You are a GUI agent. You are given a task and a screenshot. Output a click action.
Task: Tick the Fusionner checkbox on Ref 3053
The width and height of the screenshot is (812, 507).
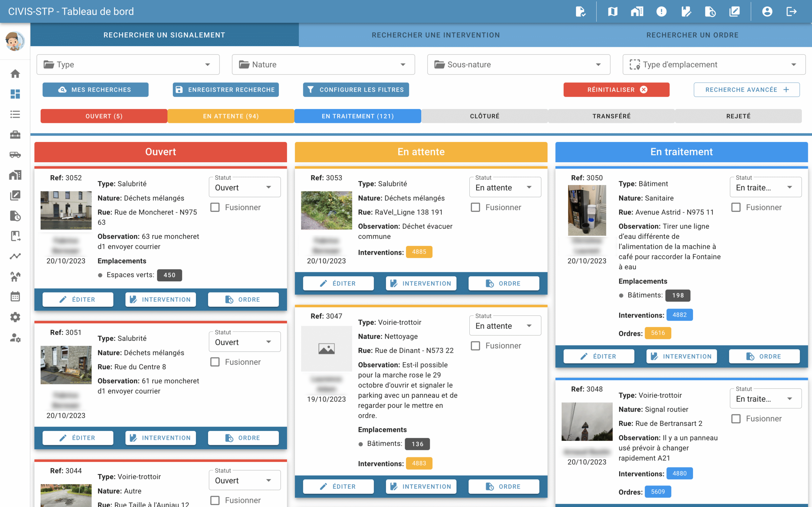475,207
